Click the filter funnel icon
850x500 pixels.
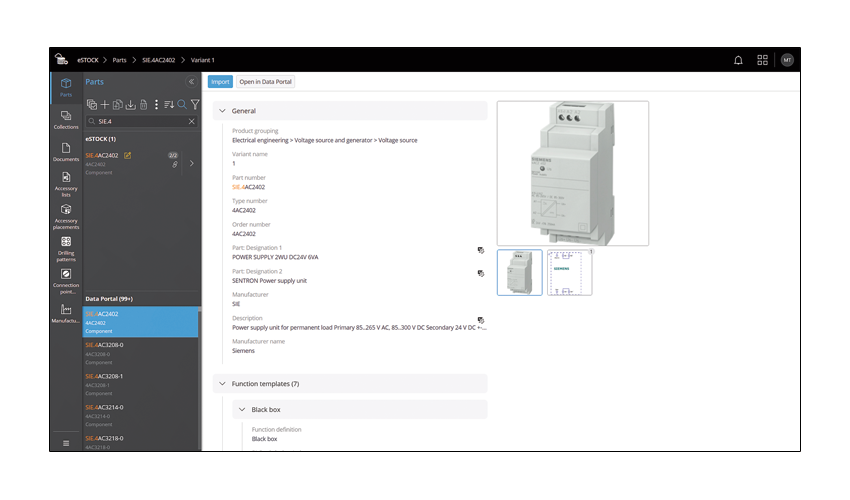(x=195, y=104)
